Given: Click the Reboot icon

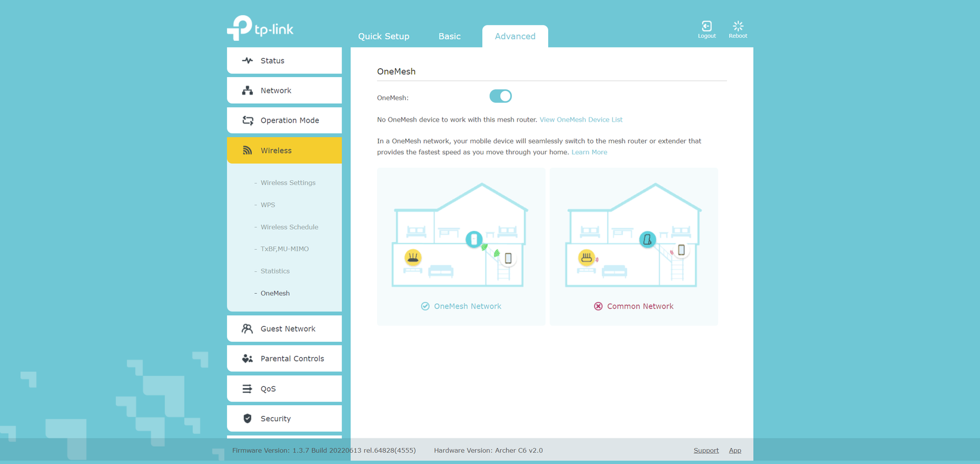Looking at the screenshot, I should 738,26.
